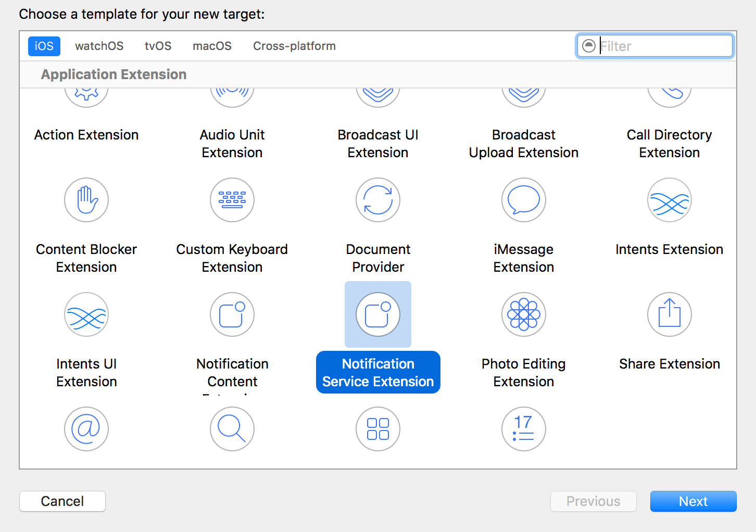This screenshot has height=532, width=756.
Task: Click the Previous button
Action: point(594,501)
